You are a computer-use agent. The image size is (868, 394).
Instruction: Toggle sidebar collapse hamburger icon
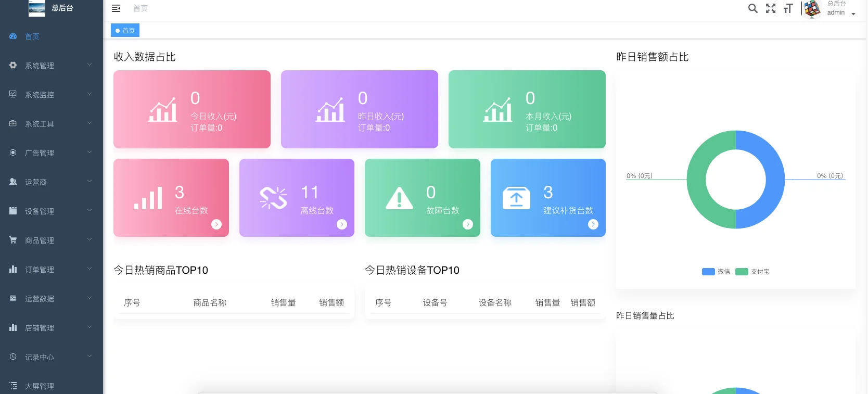[x=116, y=8]
